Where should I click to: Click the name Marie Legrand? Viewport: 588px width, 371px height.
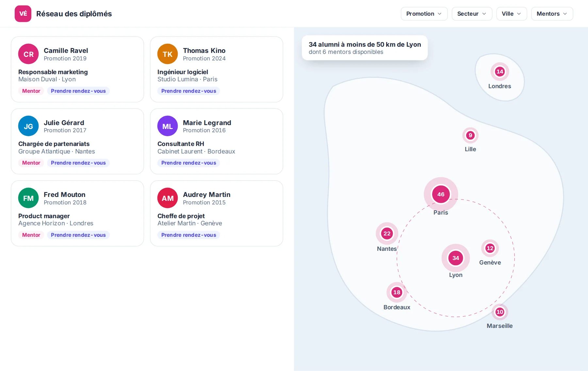pos(207,123)
